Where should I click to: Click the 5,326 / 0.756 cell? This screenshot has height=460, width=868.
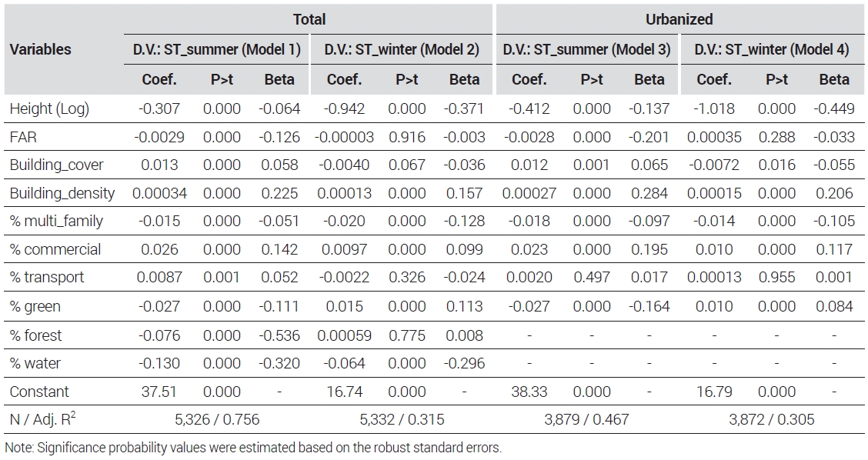(217, 419)
